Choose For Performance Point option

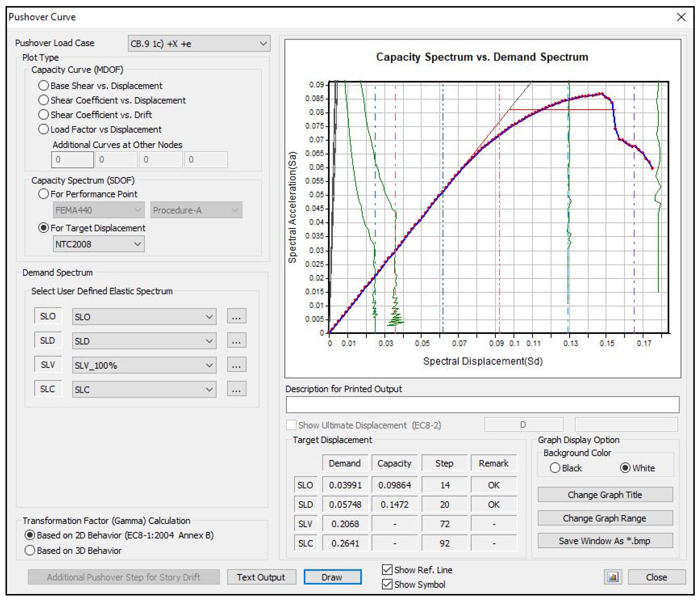click(x=44, y=194)
